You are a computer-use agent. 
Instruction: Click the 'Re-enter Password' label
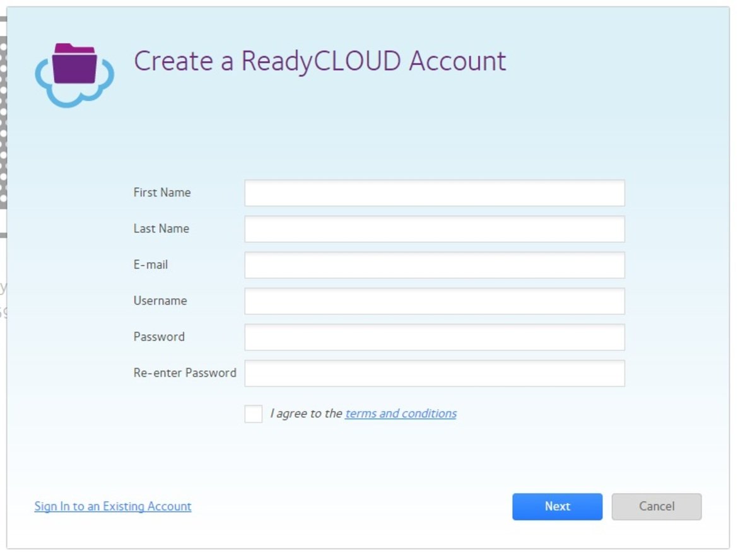point(185,373)
